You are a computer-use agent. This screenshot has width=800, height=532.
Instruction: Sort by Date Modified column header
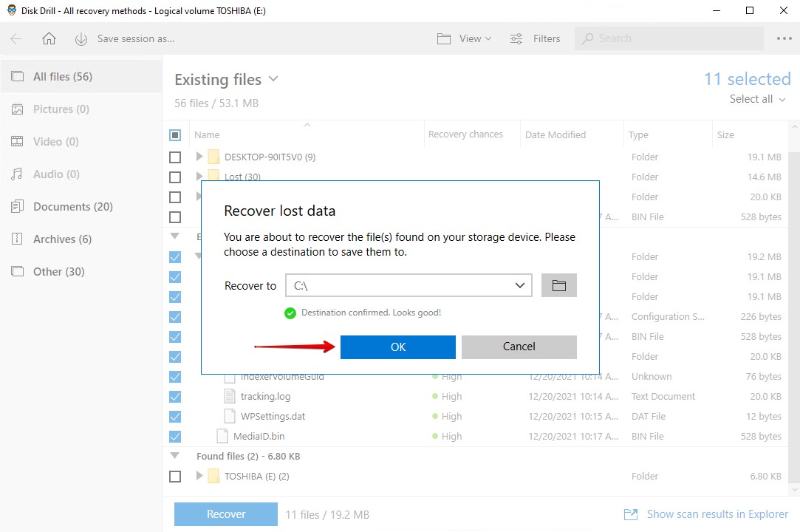click(572, 134)
